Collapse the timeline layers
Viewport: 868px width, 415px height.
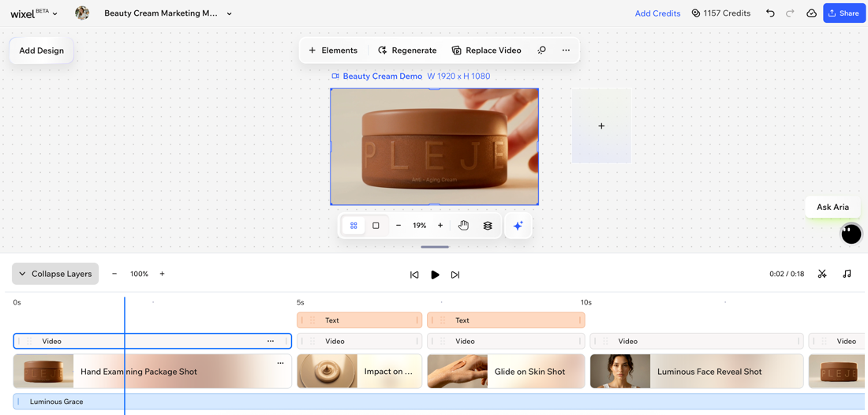point(55,274)
